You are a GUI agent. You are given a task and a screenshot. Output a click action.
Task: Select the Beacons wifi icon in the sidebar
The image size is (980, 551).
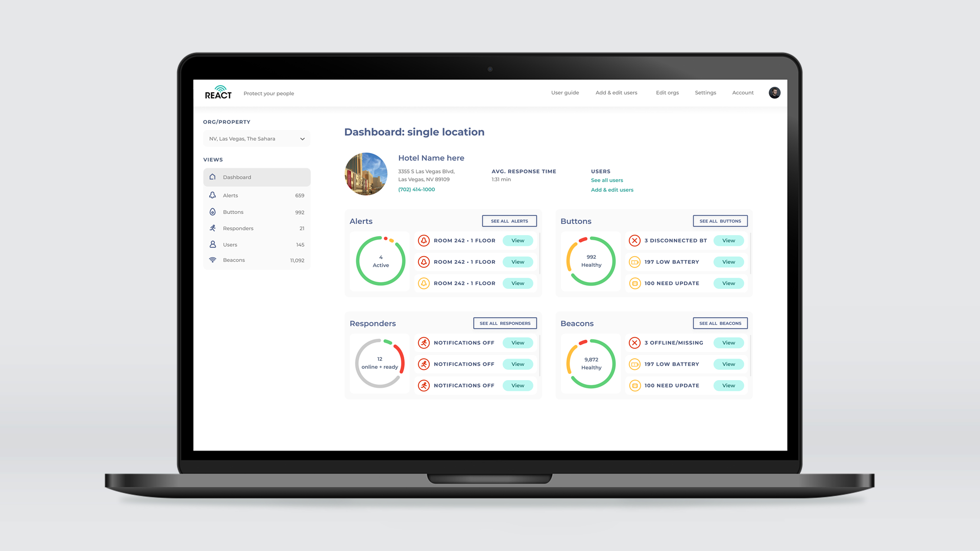click(x=212, y=260)
